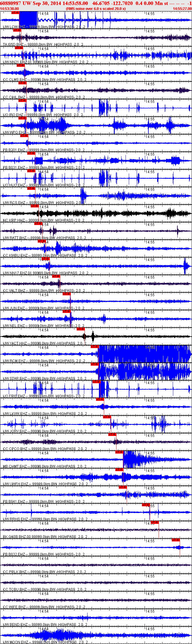Select the CC.CPCO.BHZ trace label
The image size is (192, 644).
point(45,449)
